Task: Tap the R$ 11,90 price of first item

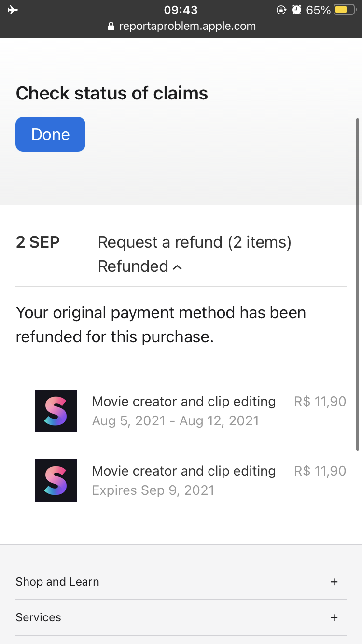Action: [x=320, y=402]
